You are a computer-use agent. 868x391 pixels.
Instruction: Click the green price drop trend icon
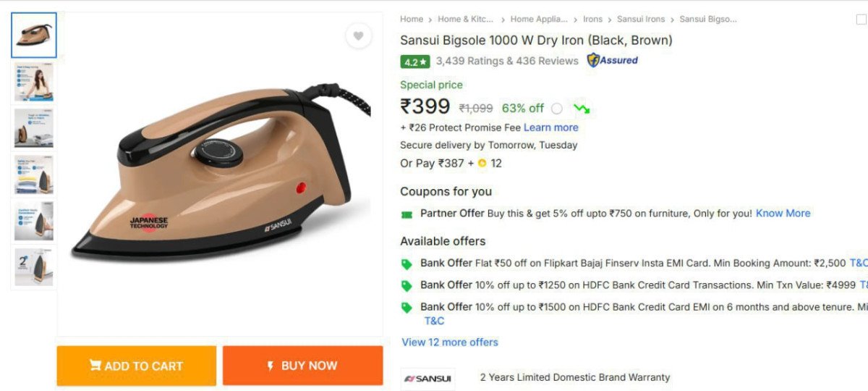coord(582,109)
